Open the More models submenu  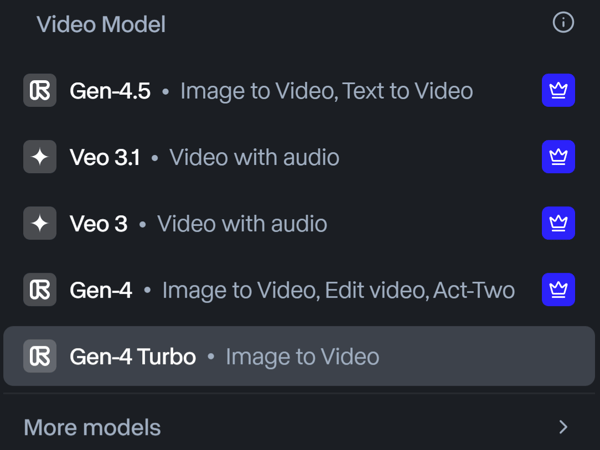pos(92,427)
